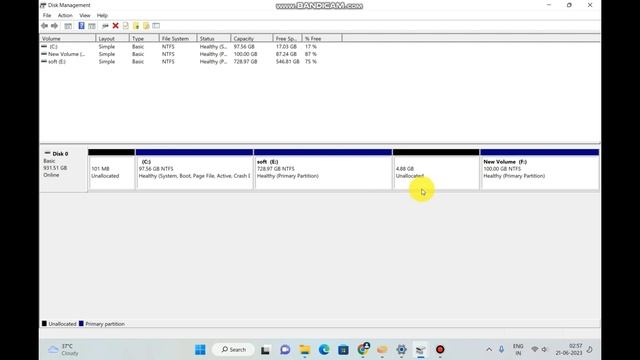
Task: Open the Chat app on taskbar
Action: [x=285, y=350]
